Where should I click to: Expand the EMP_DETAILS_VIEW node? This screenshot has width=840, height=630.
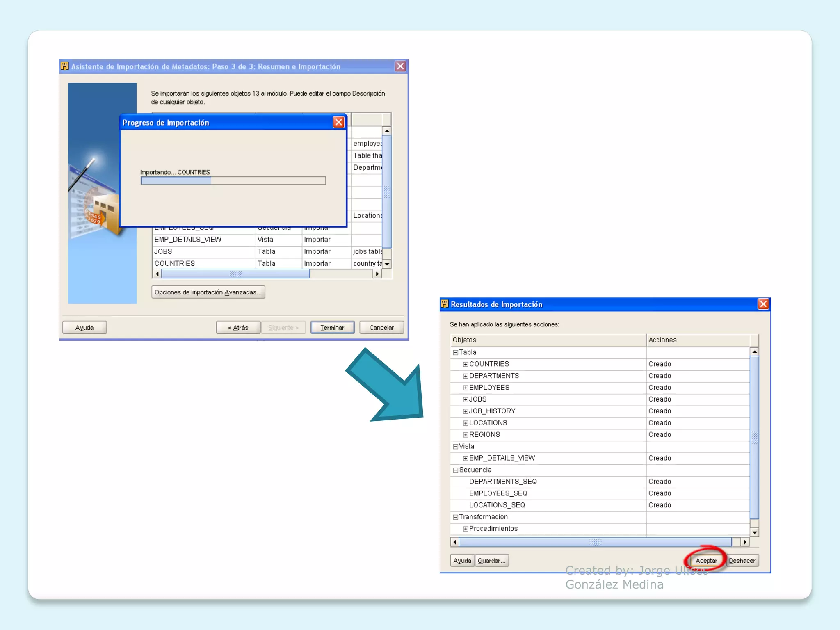click(x=466, y=458)
